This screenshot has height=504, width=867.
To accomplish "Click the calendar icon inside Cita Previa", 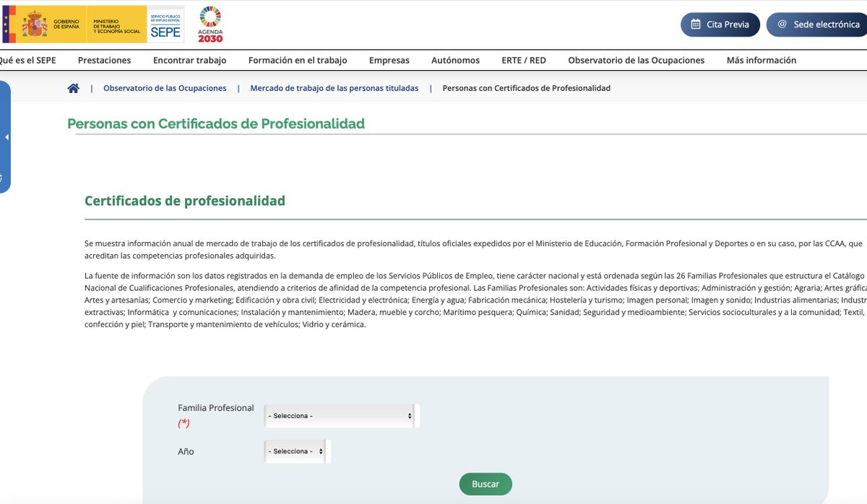I will click(x=696, y=24).
